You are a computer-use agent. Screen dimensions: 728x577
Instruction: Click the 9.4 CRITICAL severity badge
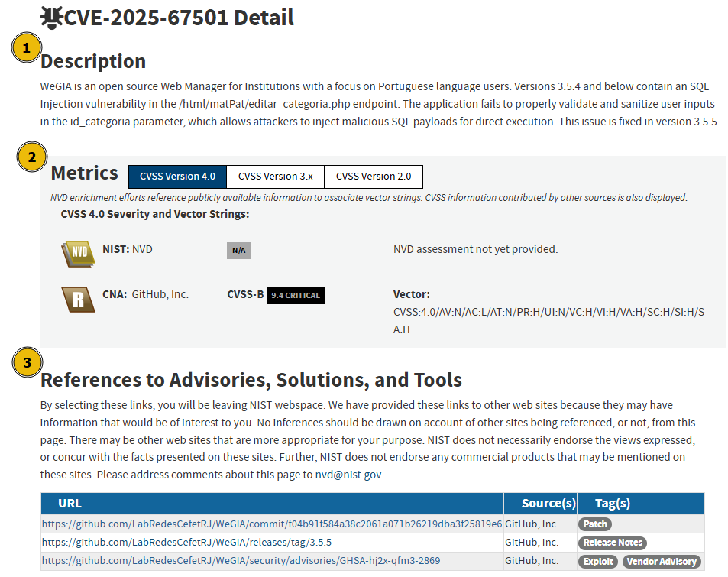point(296,296)
